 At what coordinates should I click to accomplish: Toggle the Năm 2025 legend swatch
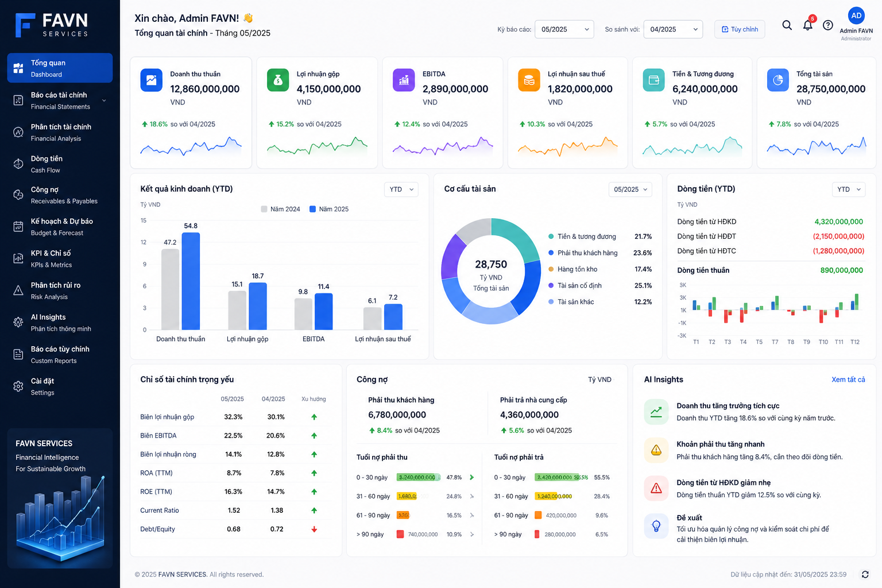312,209
